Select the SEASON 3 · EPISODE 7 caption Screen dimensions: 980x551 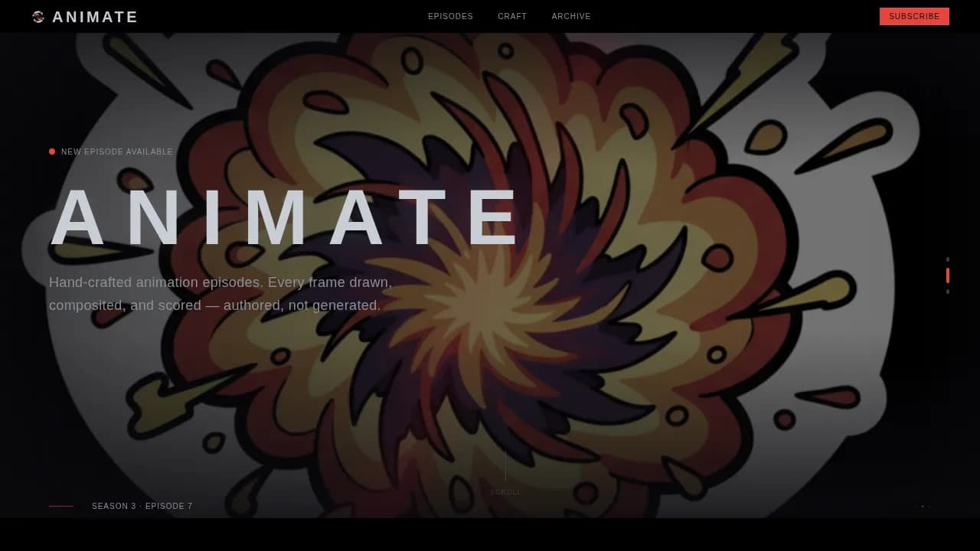click(x=142, y=506)
